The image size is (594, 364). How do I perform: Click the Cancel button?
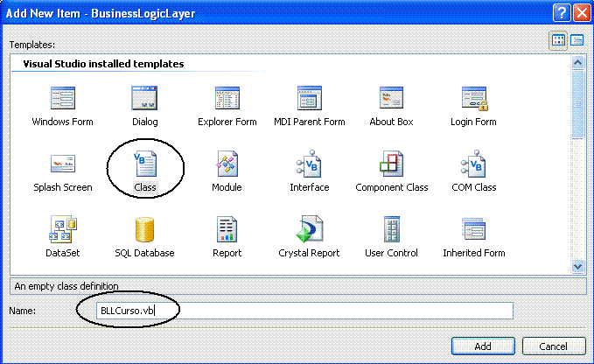click(x=554, y=346)
